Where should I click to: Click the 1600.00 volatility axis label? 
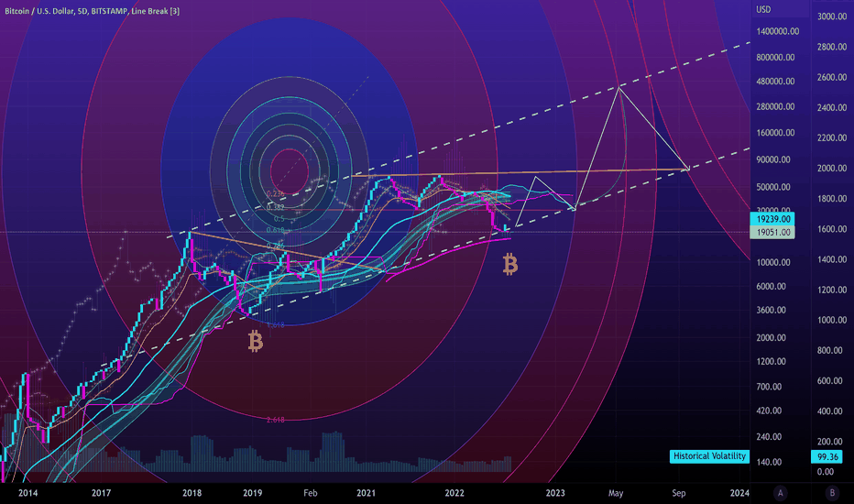832,229
